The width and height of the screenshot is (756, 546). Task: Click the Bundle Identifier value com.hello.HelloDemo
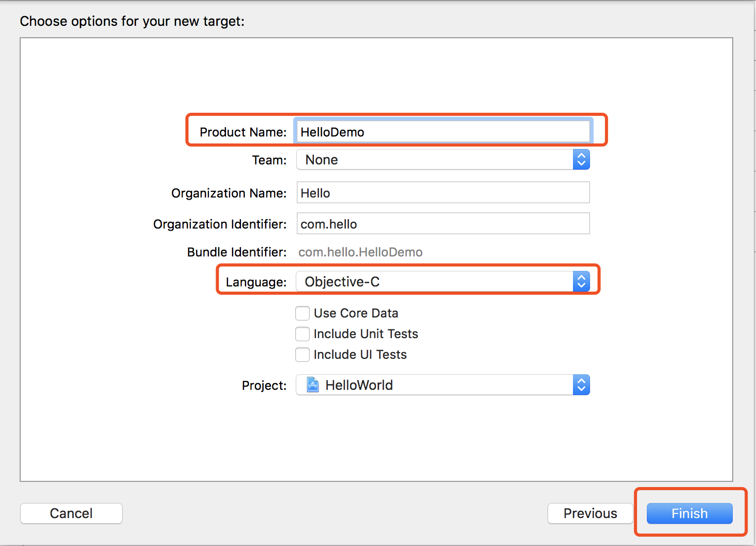coord(360,252)
